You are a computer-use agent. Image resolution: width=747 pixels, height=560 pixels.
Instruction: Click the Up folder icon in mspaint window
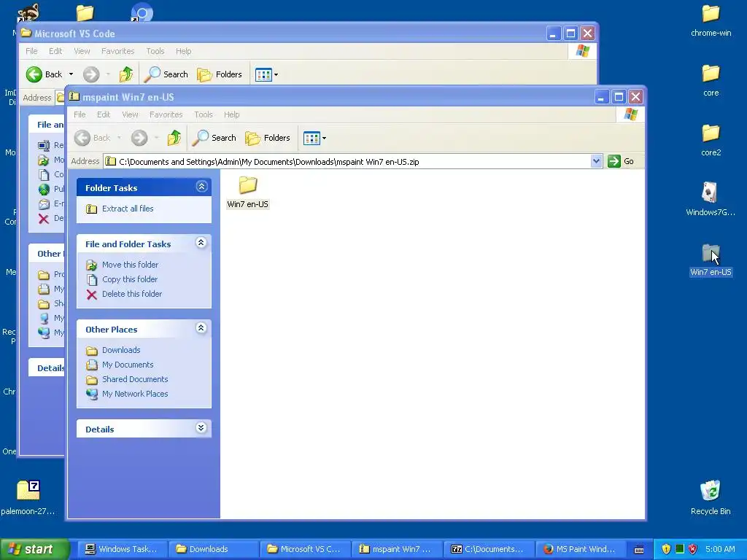point(174,138)
